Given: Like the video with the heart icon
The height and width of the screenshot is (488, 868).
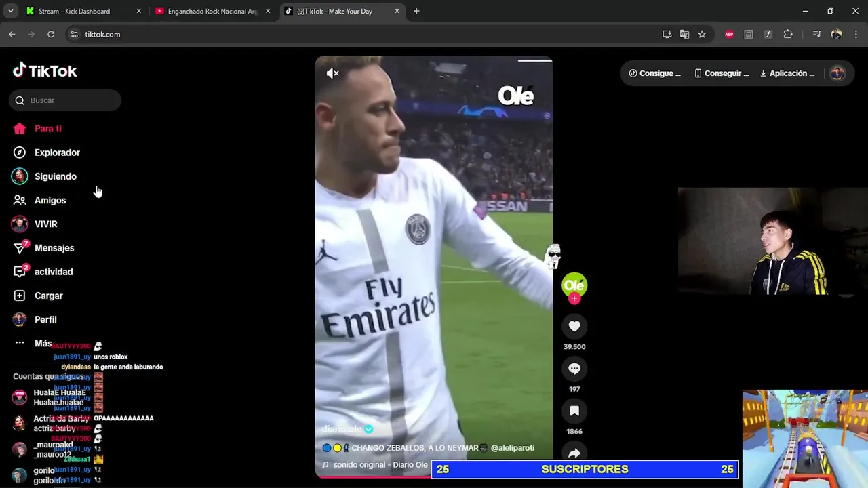Looking at the screenshot, I should (574, 326).
